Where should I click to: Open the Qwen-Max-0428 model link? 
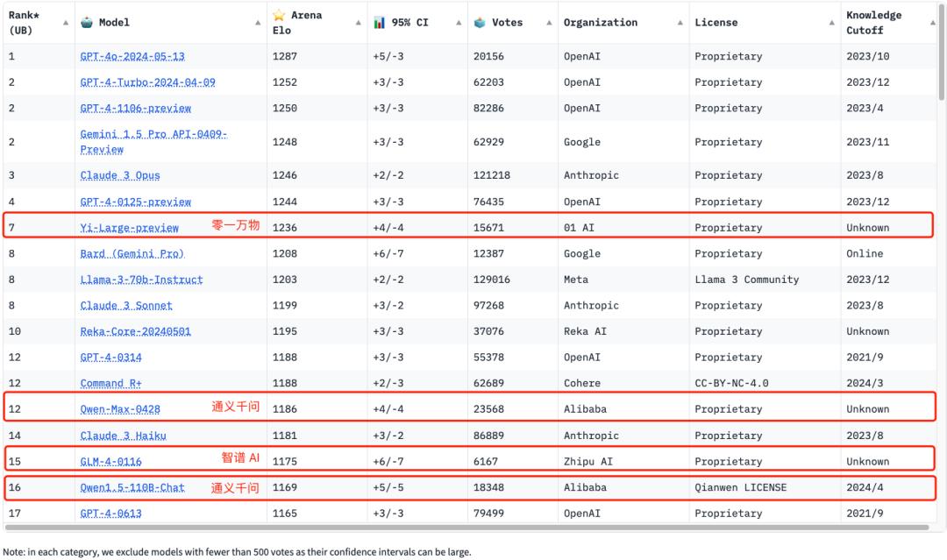tap(120, 409)
